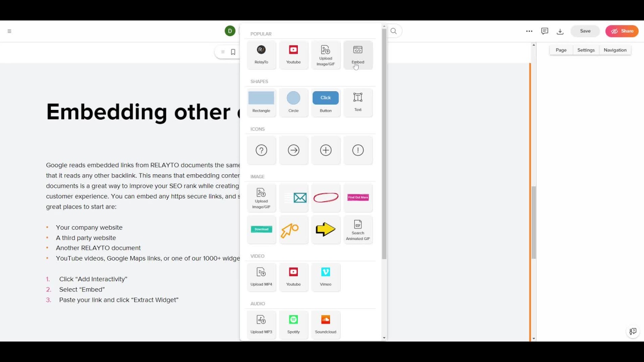
Task: Open the hamburger menu at top left
Action: pyautogui.click(x=9, y=31)
